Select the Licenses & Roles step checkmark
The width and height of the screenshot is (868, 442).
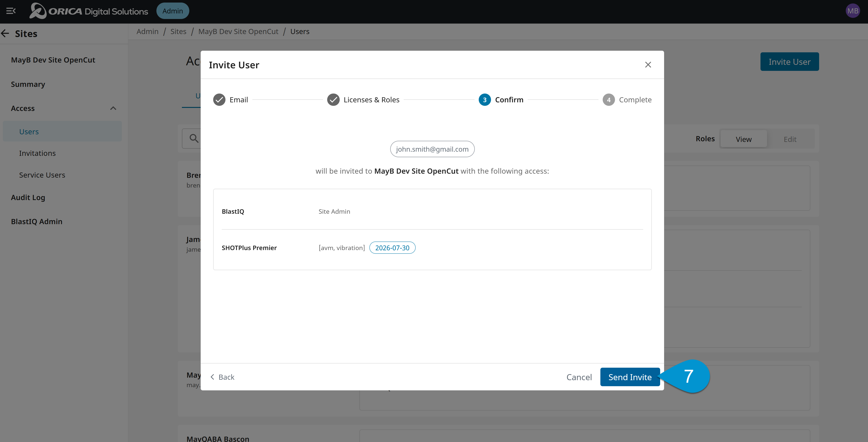coord(333,100)
